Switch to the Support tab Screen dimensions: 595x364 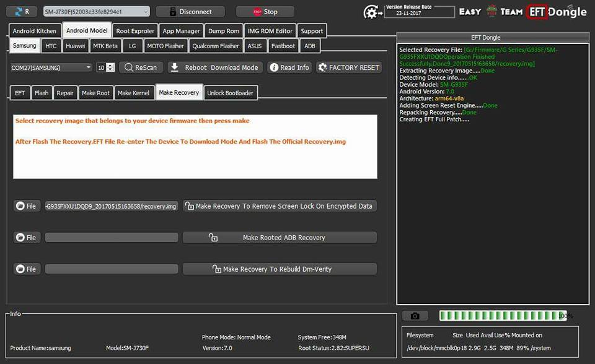pos(312,31)
